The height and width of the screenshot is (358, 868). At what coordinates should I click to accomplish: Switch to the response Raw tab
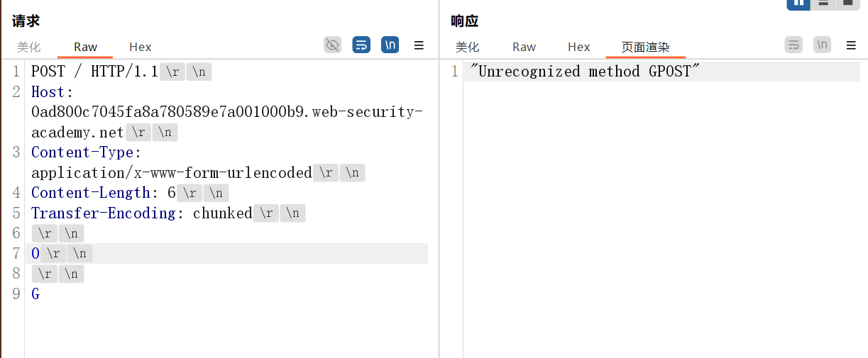(x=524, y=47)
